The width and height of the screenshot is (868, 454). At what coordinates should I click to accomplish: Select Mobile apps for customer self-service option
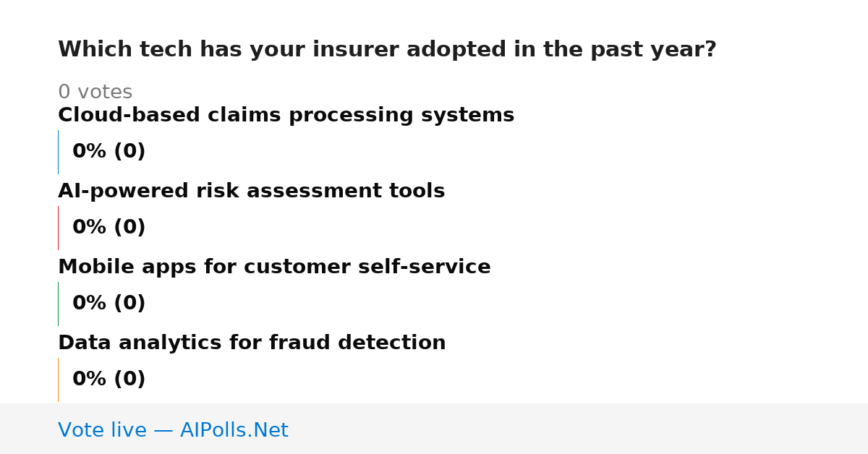[274, 267]
